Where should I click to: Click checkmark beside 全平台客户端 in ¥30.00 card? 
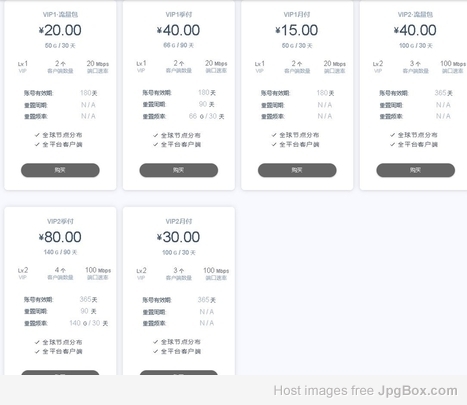coord(155,351)
